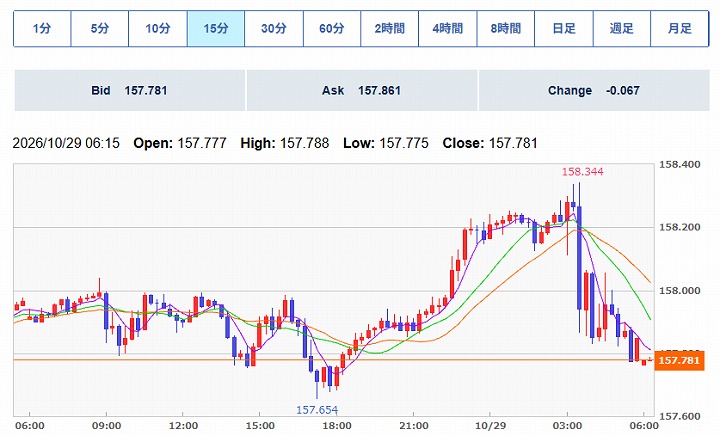Select the 1分 timeframe tab

[x=42, y=28]
